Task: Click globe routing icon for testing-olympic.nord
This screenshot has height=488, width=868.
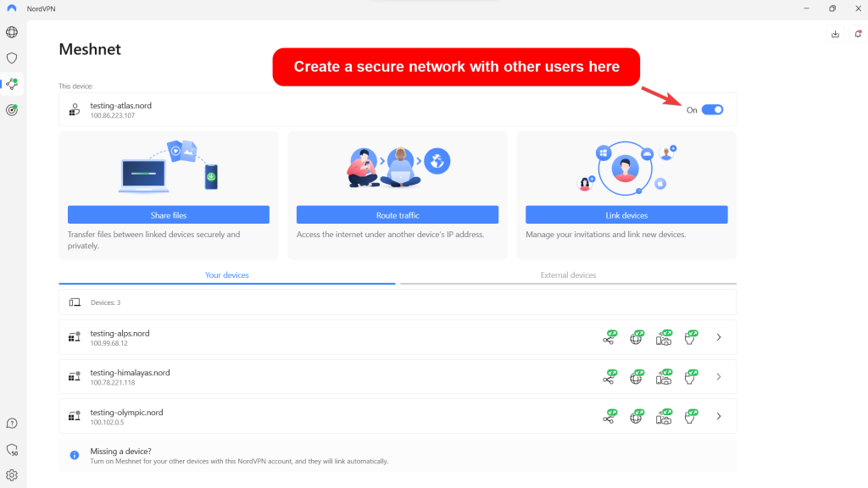Action: point(637,416)
